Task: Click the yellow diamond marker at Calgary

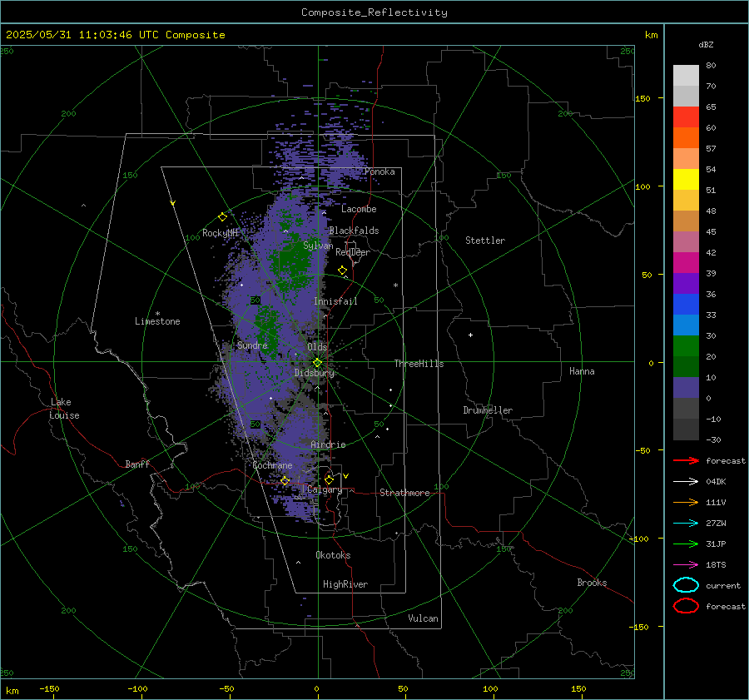Action: point(329,479)
